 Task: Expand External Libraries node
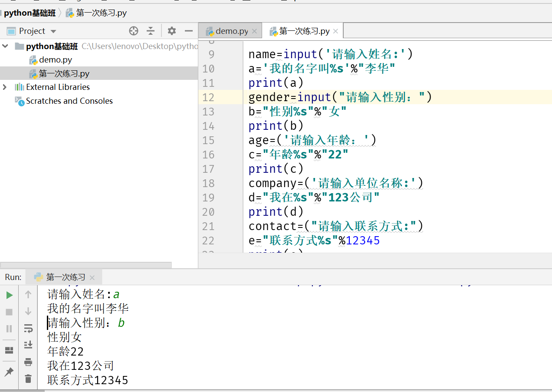[x=5, y=87]
